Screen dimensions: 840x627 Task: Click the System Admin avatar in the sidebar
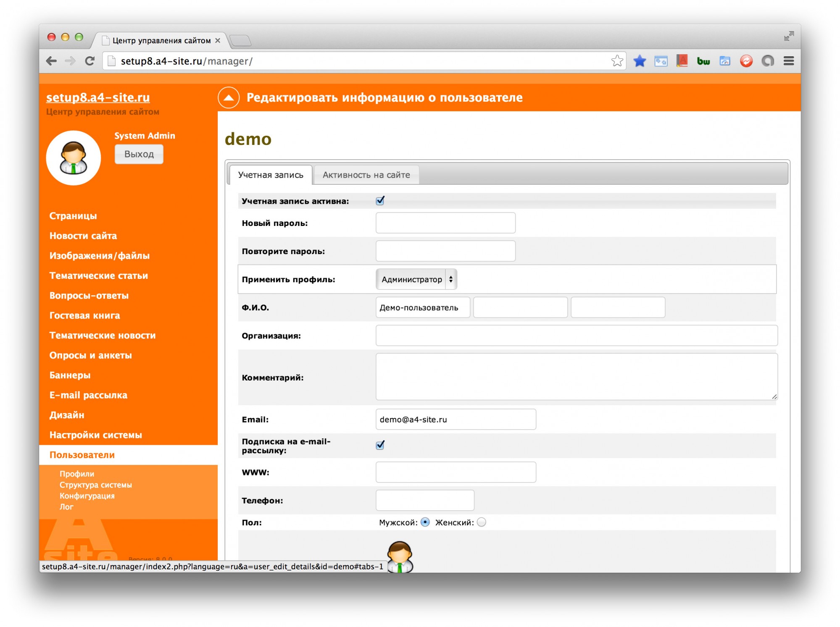click(x=74, y=158)
